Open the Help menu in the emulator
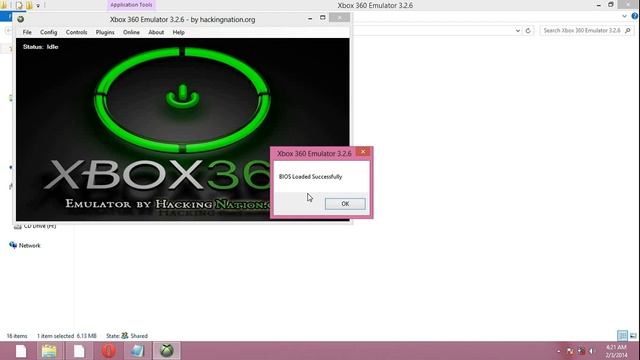Image resolution: width=640 pixels, height=360 pixels. click(178, 32)
